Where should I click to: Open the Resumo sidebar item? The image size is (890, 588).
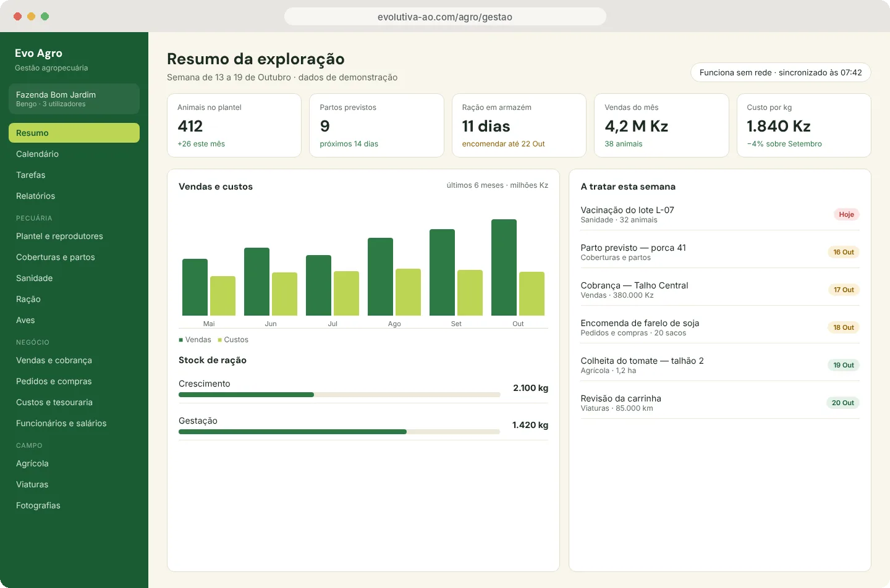[74, 133]
